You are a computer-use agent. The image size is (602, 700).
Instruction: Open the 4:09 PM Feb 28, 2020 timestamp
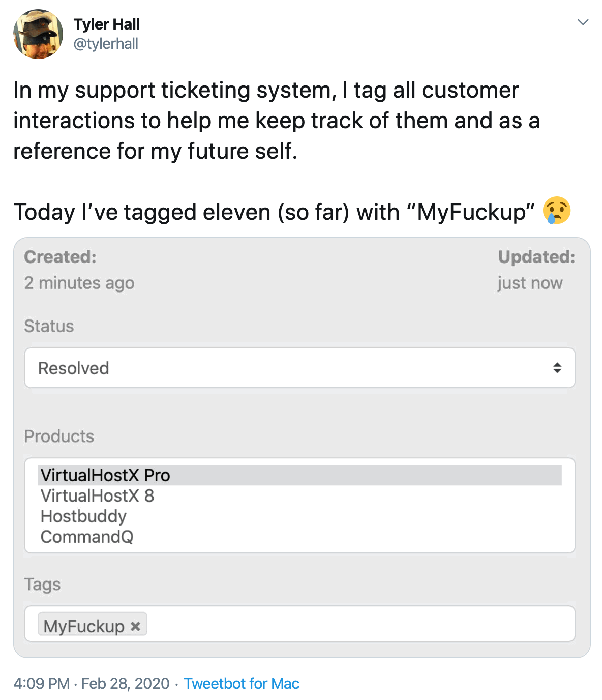coord(92,683)
